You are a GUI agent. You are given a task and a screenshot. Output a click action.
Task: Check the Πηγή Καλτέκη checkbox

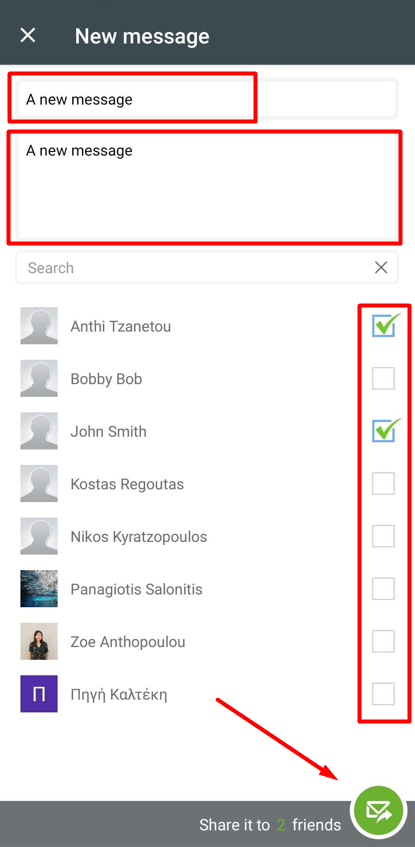(x=383, y=694)
